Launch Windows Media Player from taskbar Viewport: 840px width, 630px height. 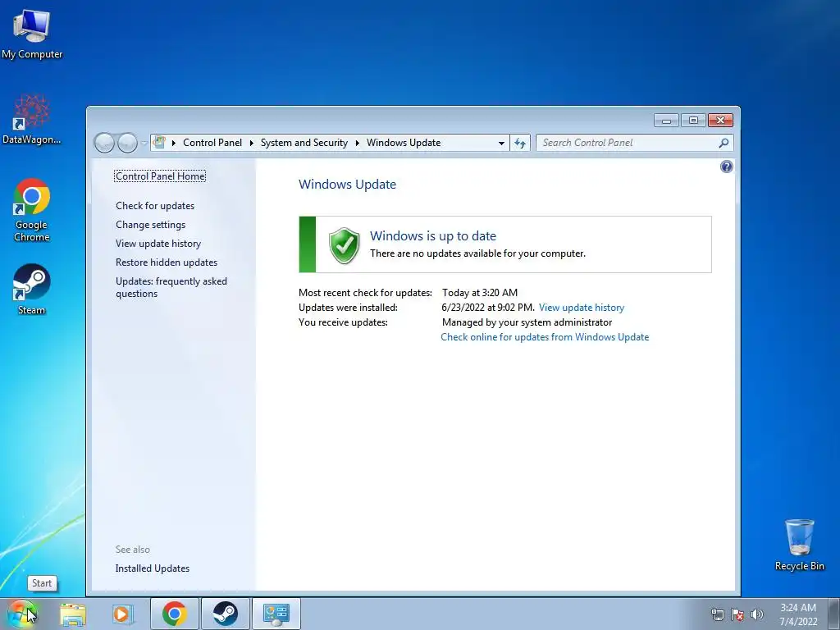click(121, 614)
